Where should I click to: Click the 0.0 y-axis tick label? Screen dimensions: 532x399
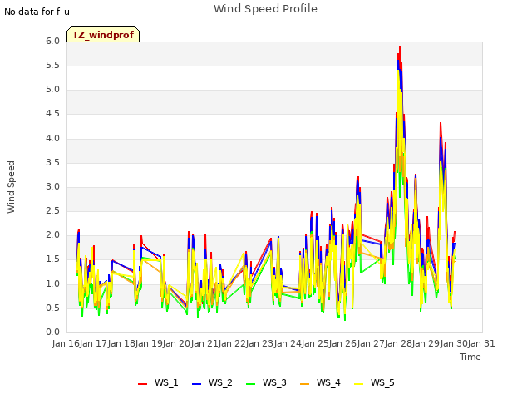point(53,332)
